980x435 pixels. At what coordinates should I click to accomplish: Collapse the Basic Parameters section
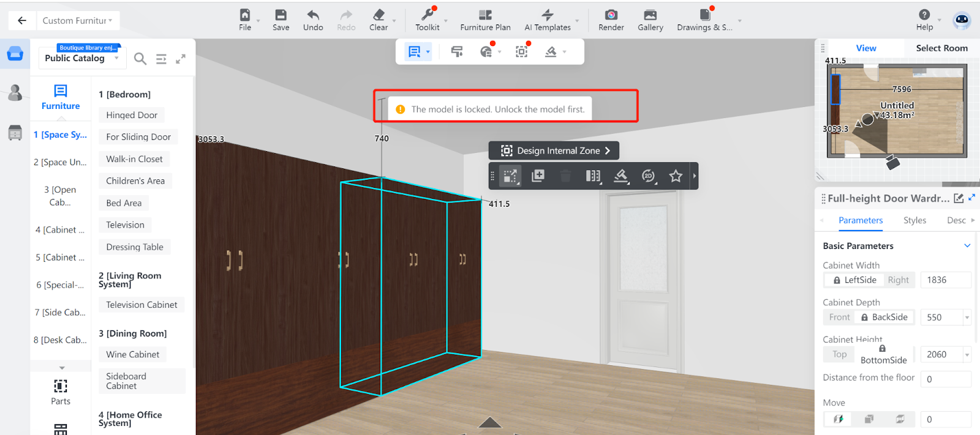coord(967,246)
